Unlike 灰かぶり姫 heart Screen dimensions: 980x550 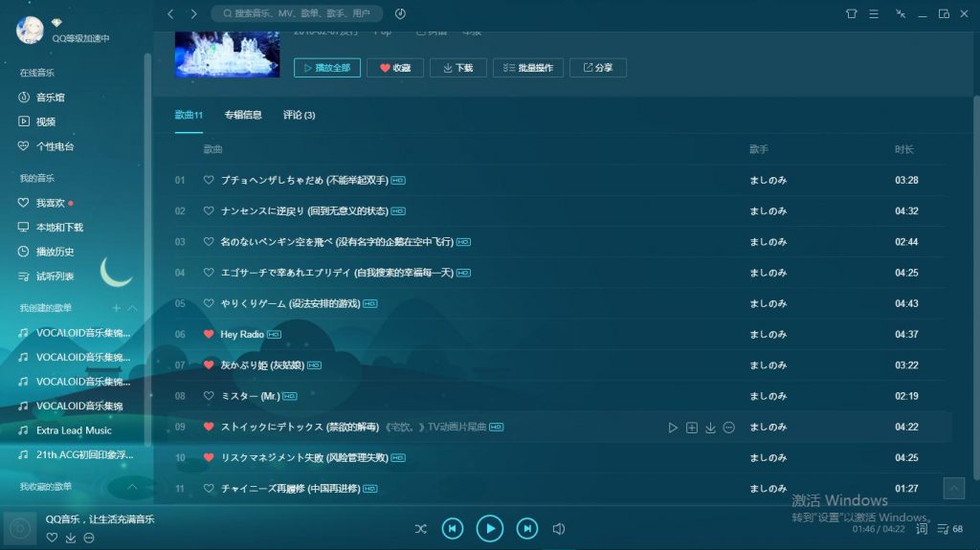click(209, 364)
